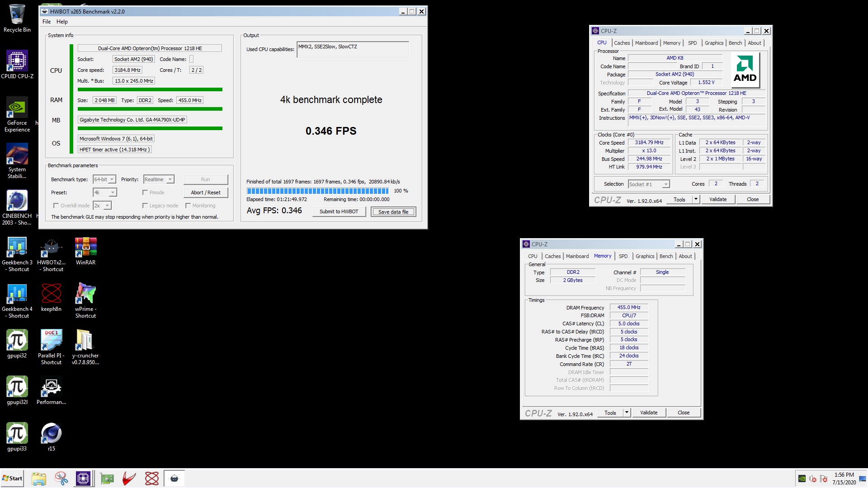
Task: Click Used CPU capabilities text field
Action: pos(353,49)
